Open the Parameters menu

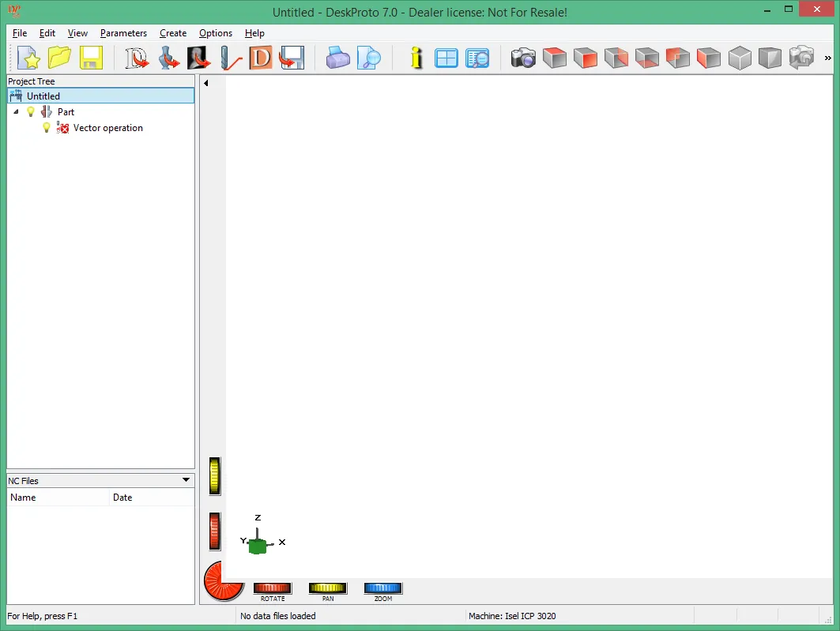click(123, 33)
